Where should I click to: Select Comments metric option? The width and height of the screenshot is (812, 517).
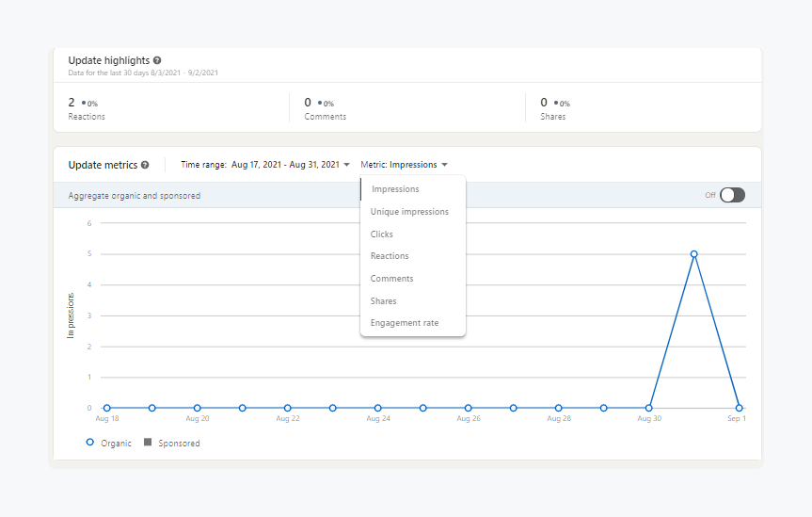[392, 279]
